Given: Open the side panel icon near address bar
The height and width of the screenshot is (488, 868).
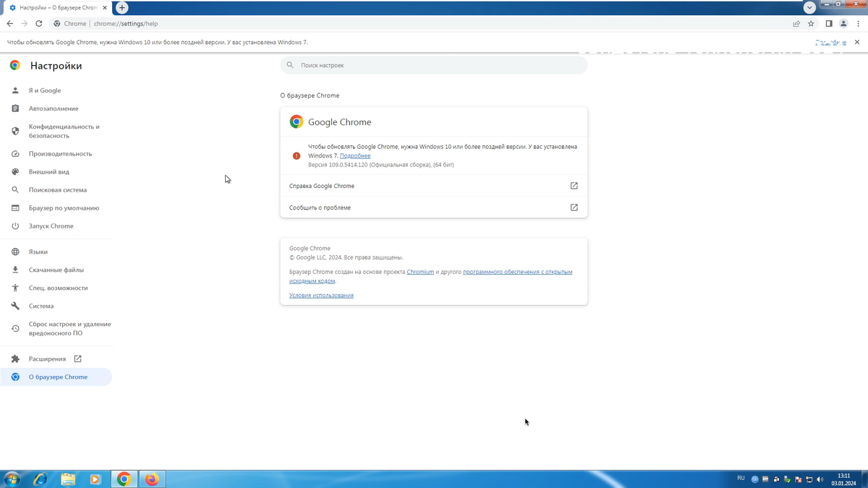Looking at the screenshot, I should 827,23.
